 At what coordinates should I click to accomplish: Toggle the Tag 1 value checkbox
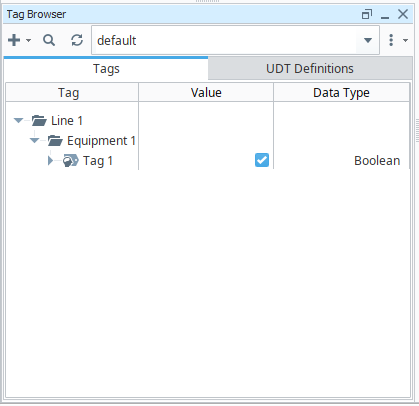tap(262, 160)
